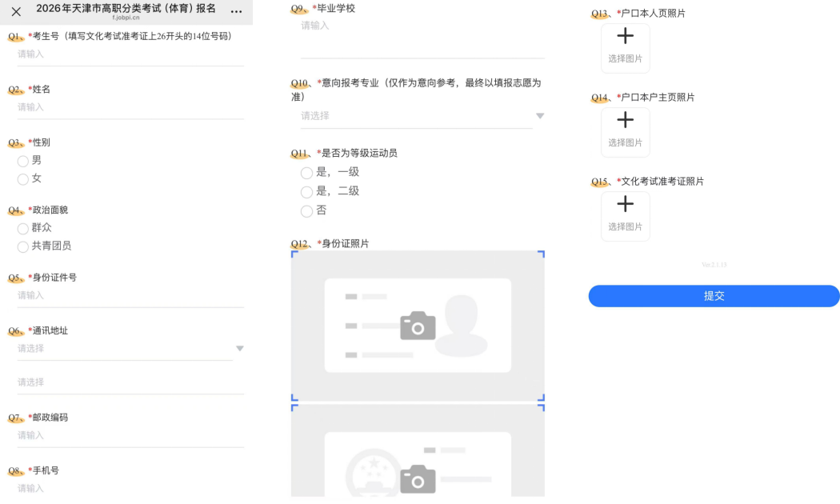The height and width of the screenshot is (504, 840).
Task: Add household register personal page photo
Action: click(x=625, y=47)
